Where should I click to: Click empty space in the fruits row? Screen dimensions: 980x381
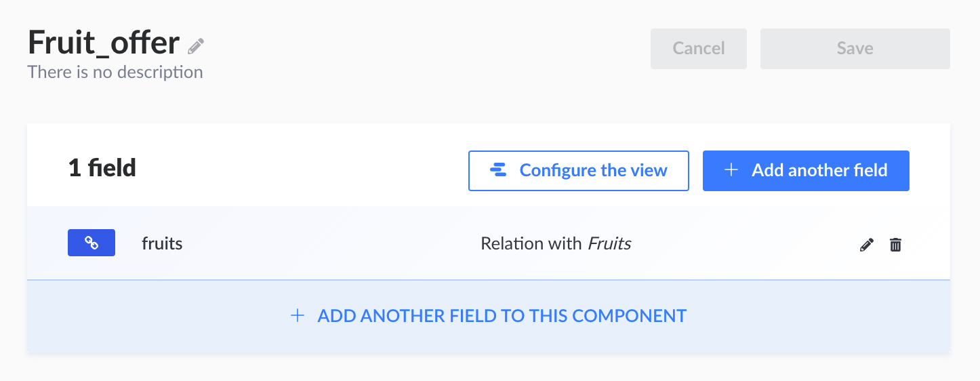(x=325, y=243)
